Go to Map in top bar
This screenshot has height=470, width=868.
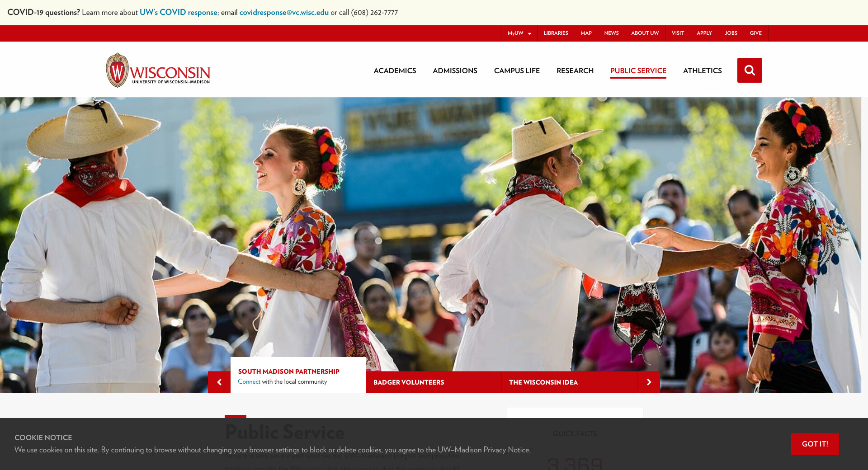point(586,33)
